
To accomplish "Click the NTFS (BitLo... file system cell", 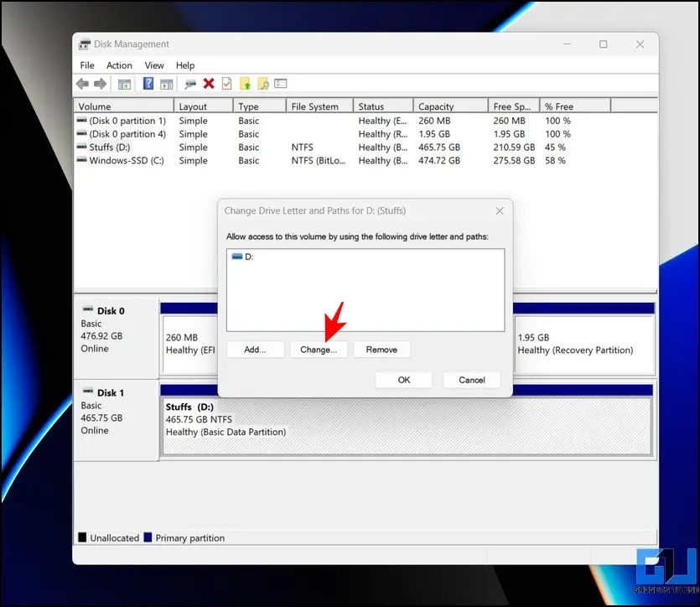I will (319, 160).
